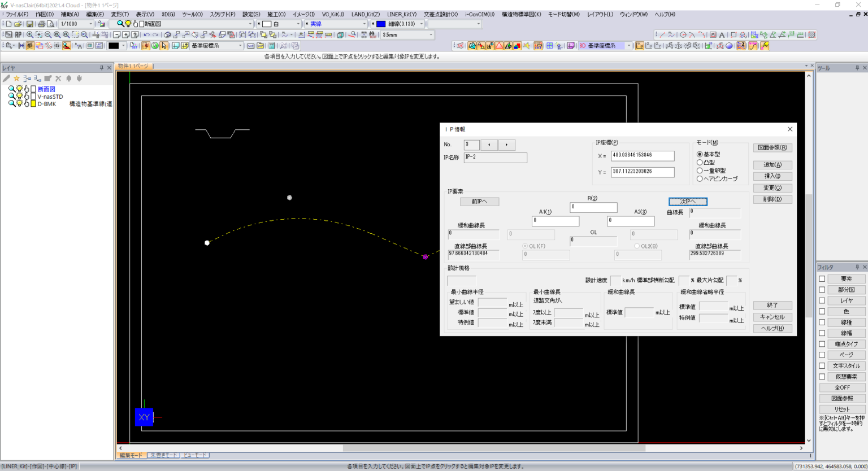Switch to the 朱書きモード tab
Screen dimensions: 868x471
(163, 455)
